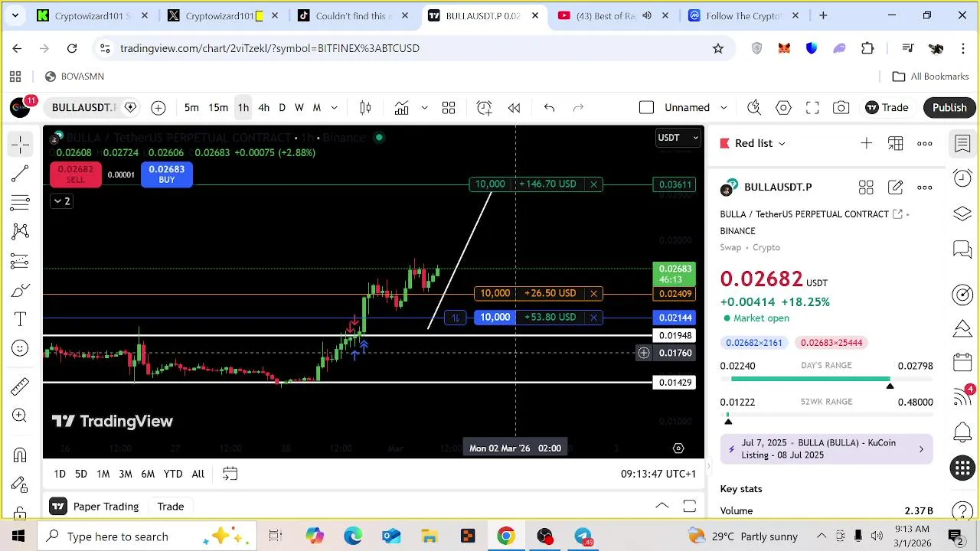Select the crosshair cursor tool
This screenshot has height=551, width=980.
(x=21, y=144)
